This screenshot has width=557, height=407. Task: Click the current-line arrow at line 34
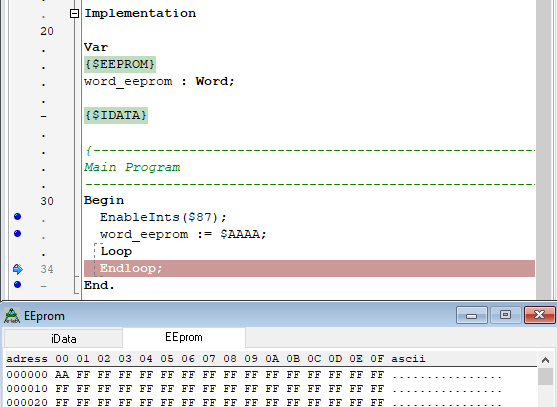(x=18, y=269)
